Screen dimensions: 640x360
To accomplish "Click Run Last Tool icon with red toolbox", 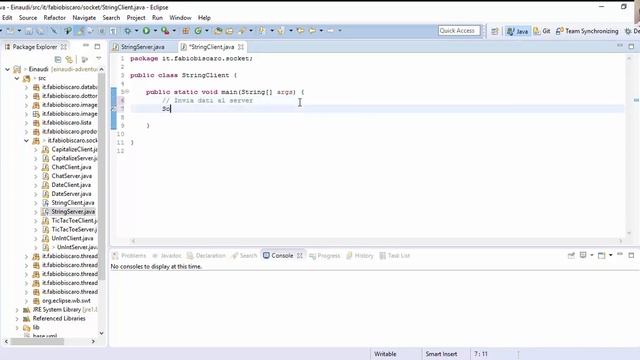I will [x=165, y=31].
